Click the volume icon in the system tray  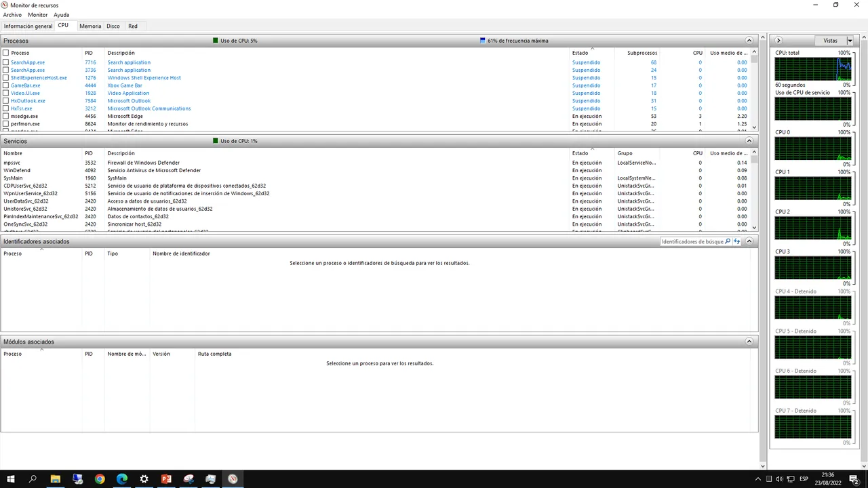[x=779, y=479]
